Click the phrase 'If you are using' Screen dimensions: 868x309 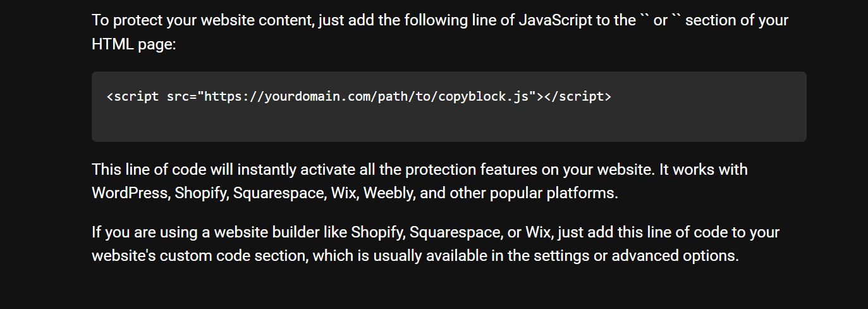(x=144, y=232)
